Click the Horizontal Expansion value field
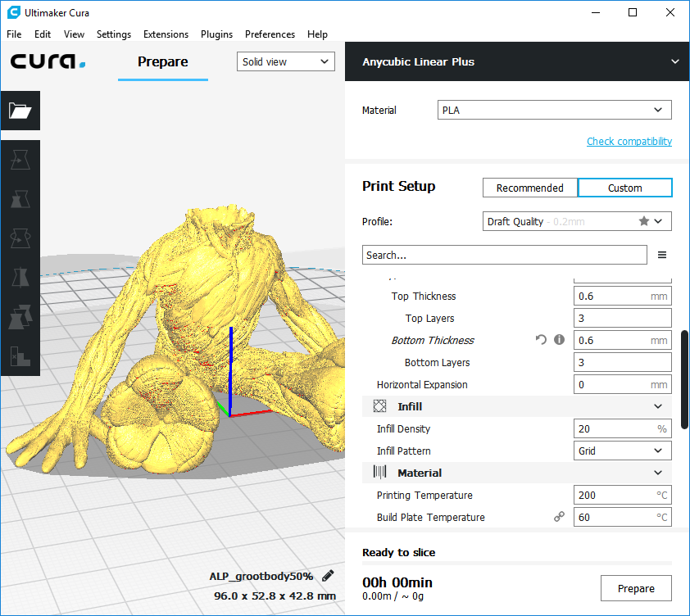Image resolution: width=690 pixels, height=616 pixels. 622,384
